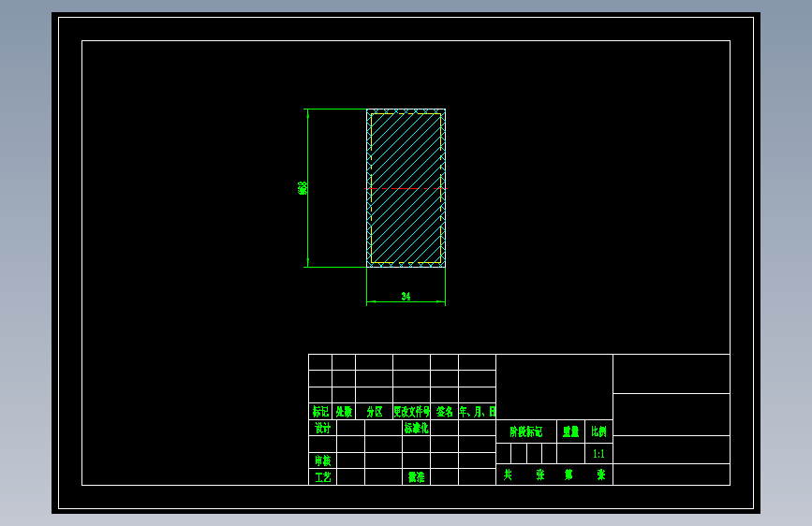The width and height of the screenshot is (812, 526).
Task: Click the '处数' title block cell
Action: click(x=344, y=412)
